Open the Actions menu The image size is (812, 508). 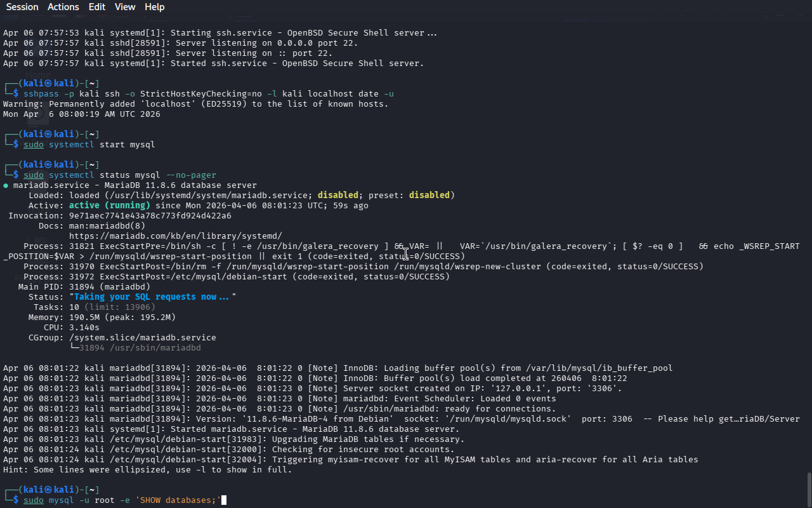tap(63, 7)
